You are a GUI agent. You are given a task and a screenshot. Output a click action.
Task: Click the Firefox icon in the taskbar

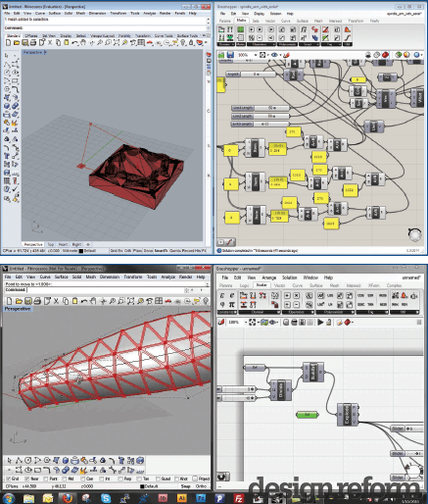click(x=68, y=498)
